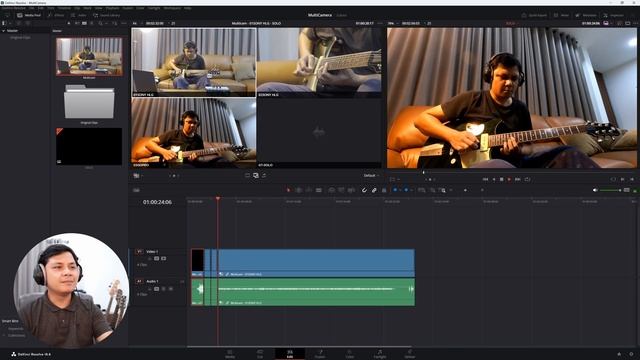The image size is (640, 360).
Task: Adjust the monitor volume slider
Action: [x=610, y=190]
